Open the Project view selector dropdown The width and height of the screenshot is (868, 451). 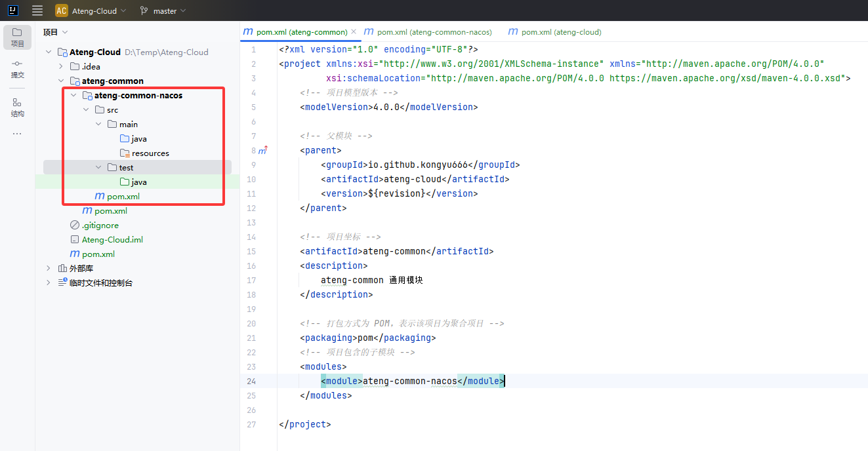[56, 32]
